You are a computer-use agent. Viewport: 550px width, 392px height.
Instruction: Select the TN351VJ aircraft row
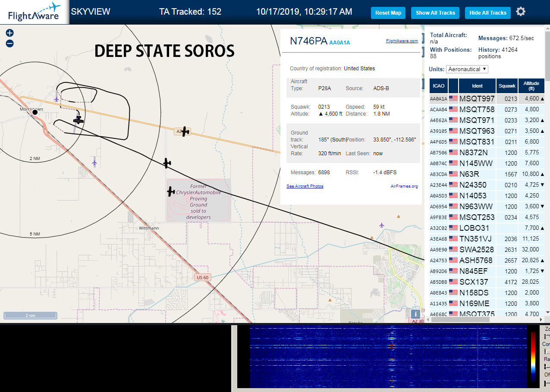pos(487,239)
